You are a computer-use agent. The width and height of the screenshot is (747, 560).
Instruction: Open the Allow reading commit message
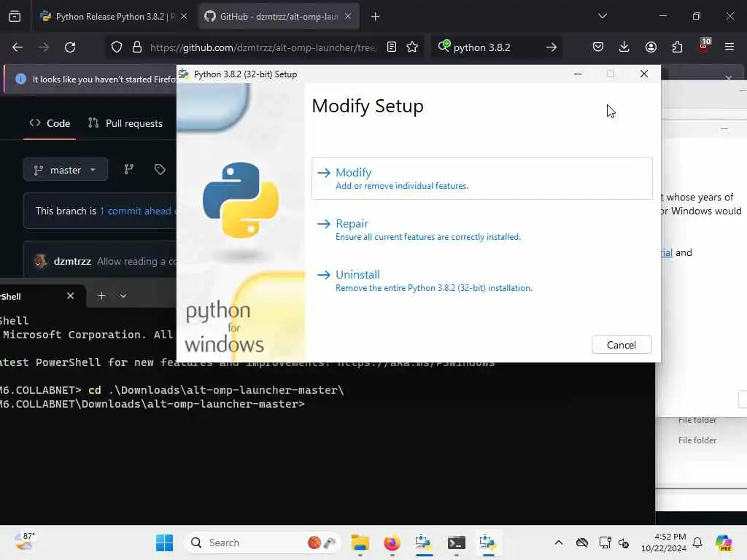(136, 261)
